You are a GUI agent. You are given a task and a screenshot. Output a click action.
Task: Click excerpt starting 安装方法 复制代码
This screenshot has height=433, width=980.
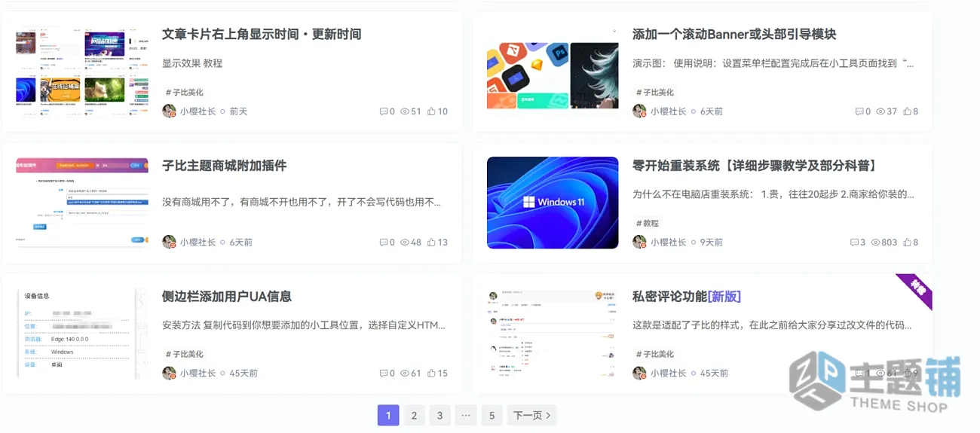tap(304, 325)
